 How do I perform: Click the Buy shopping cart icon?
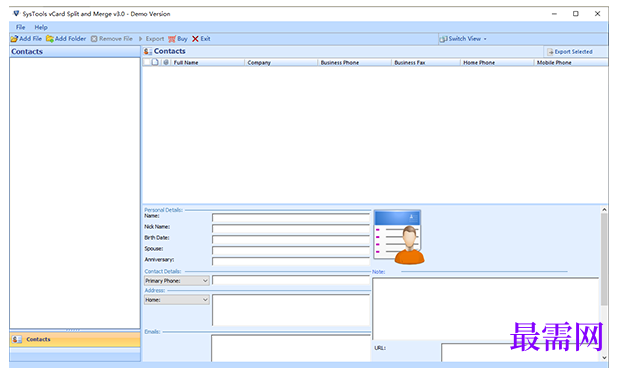tap(172, 39)
